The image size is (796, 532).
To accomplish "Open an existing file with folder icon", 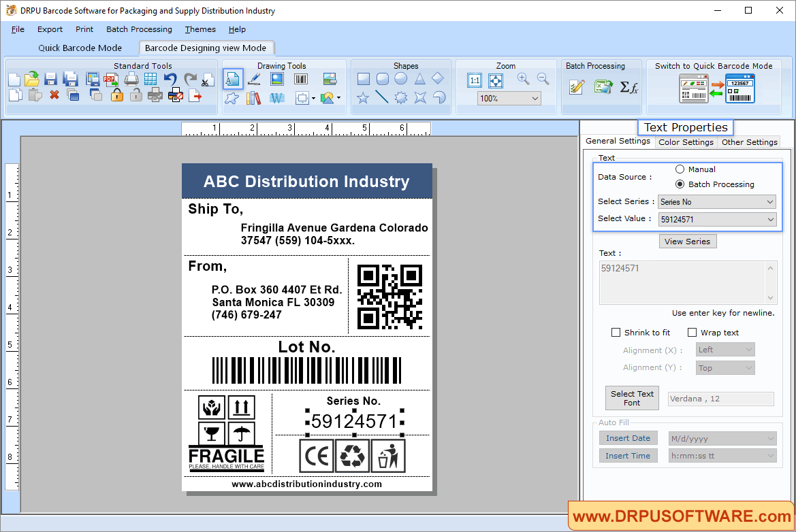I will click(x=31, y=79).
